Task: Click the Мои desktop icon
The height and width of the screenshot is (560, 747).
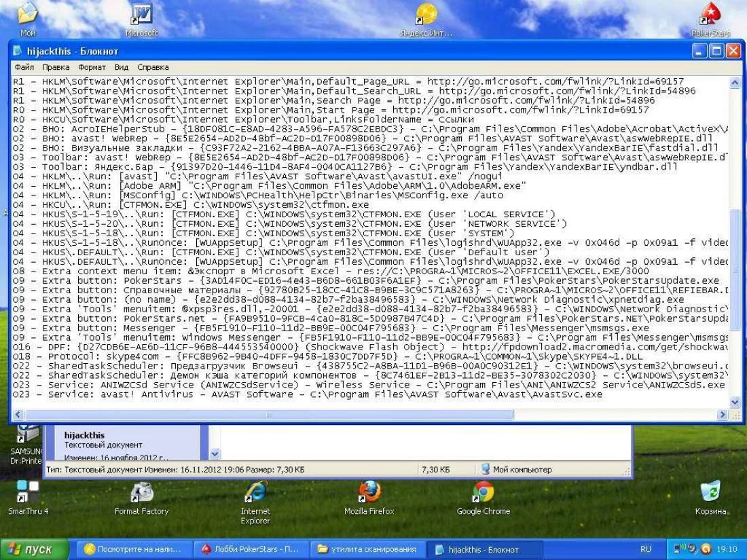Action: click(x=28, y=19)
